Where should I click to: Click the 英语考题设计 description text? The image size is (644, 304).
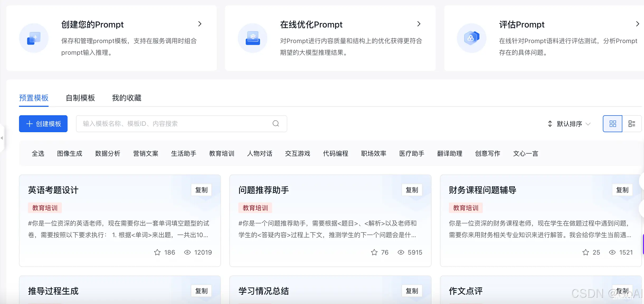pos(119,229)
